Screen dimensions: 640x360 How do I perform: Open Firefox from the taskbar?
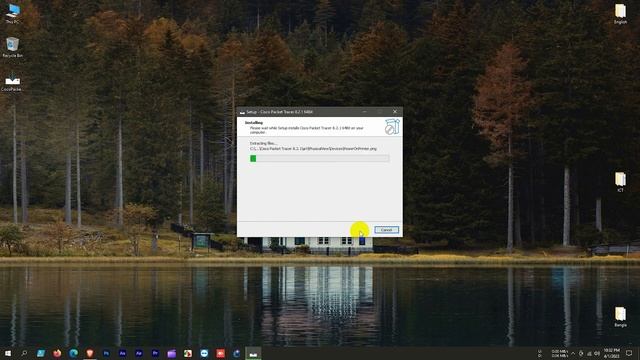coord(57,353)
